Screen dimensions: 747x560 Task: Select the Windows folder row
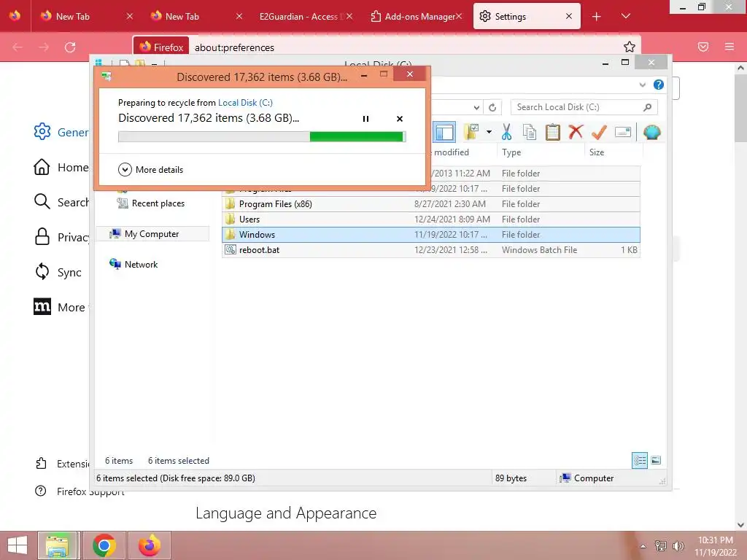click(x=430, y=234)
